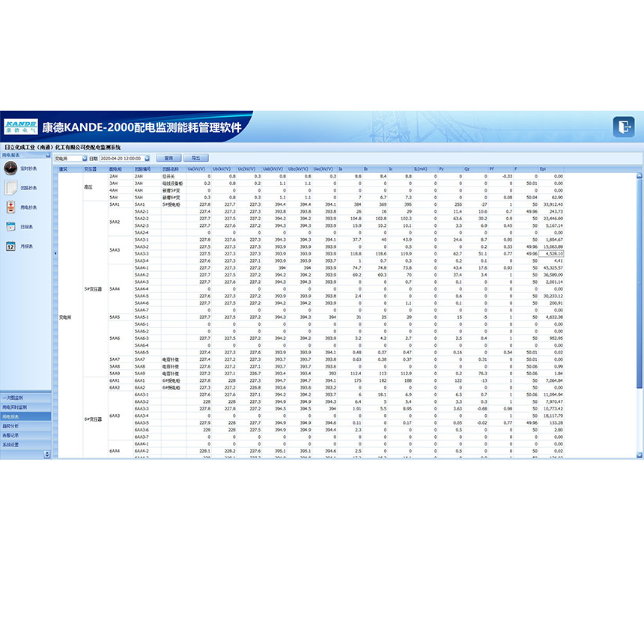Click the table scrollbar down arrow

[x=639, y=455]
